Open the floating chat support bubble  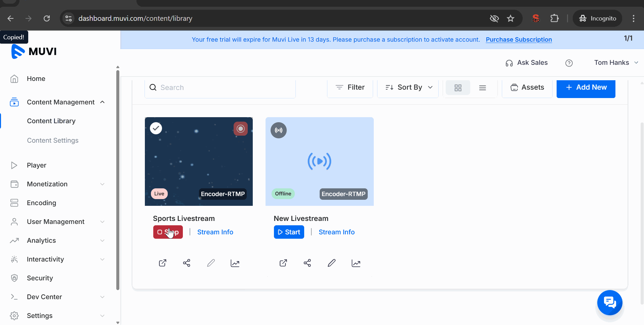pyautogui.click(x=610, y=303)
